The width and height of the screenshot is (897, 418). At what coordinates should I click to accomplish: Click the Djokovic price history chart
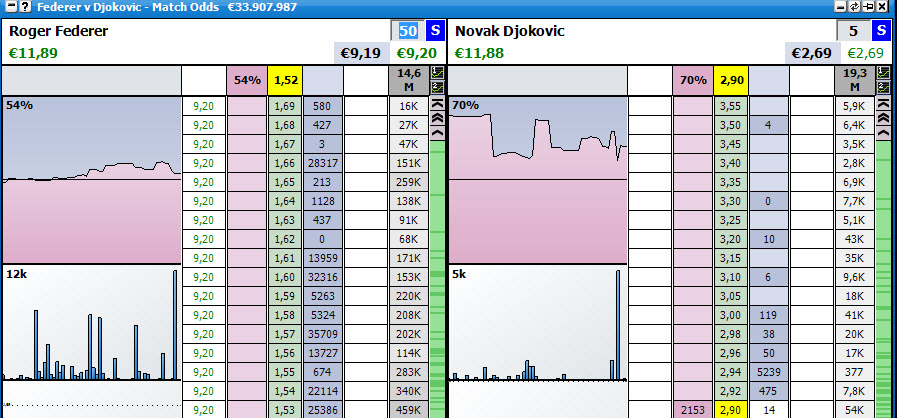[x=538, y=180]
